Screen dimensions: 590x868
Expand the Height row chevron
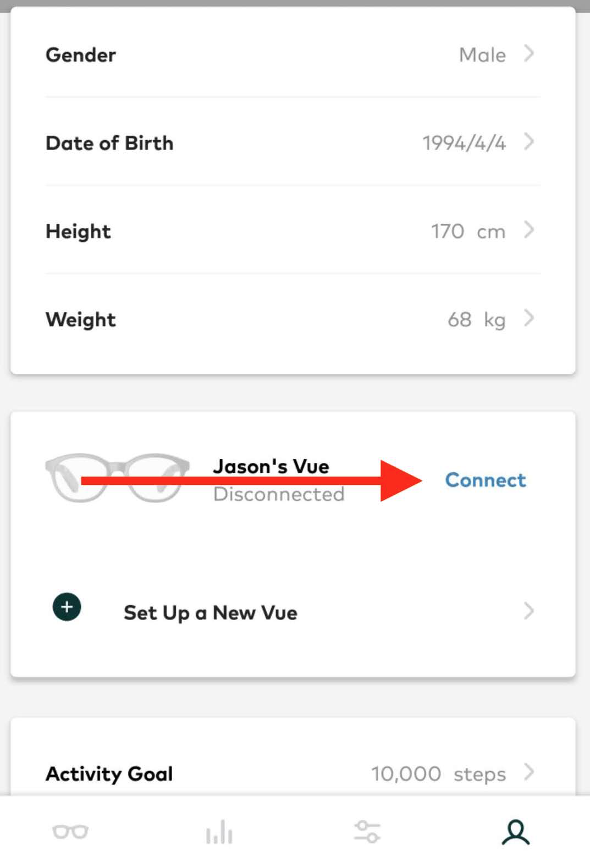(x=529, y=230)
